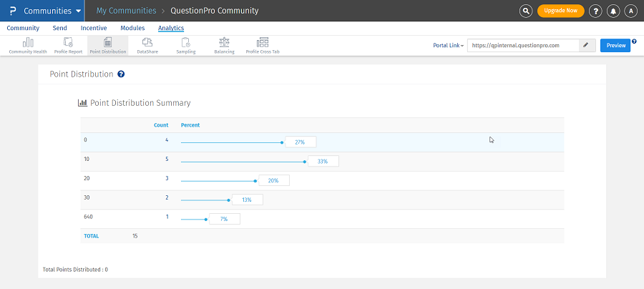Open the notifications bell icon
This screenshot has height=289, width=644.
613,11
